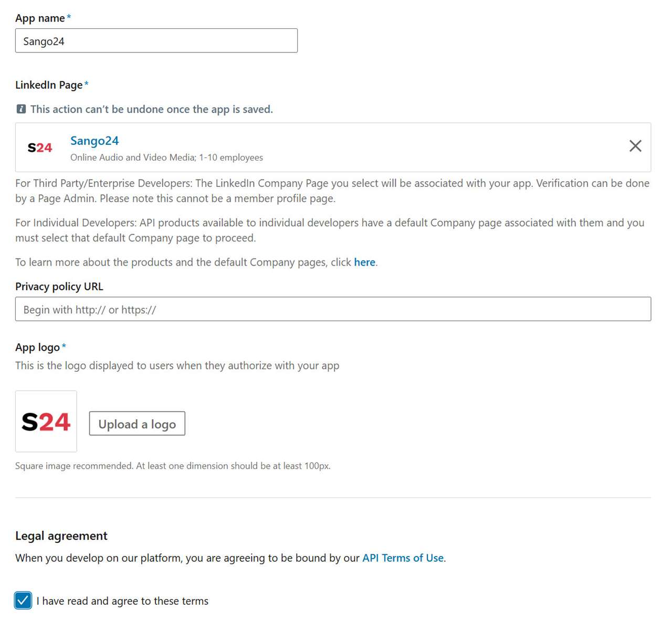This screenshot has height=630, width=672.
Task: Click the S24 logo in the page card
Action: pos(40,148)
